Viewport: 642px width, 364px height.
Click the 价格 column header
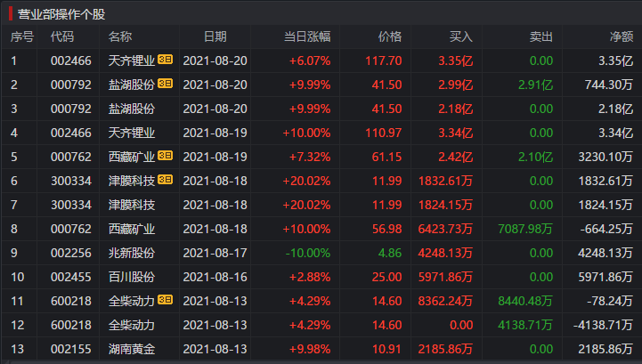click(390, 36)
